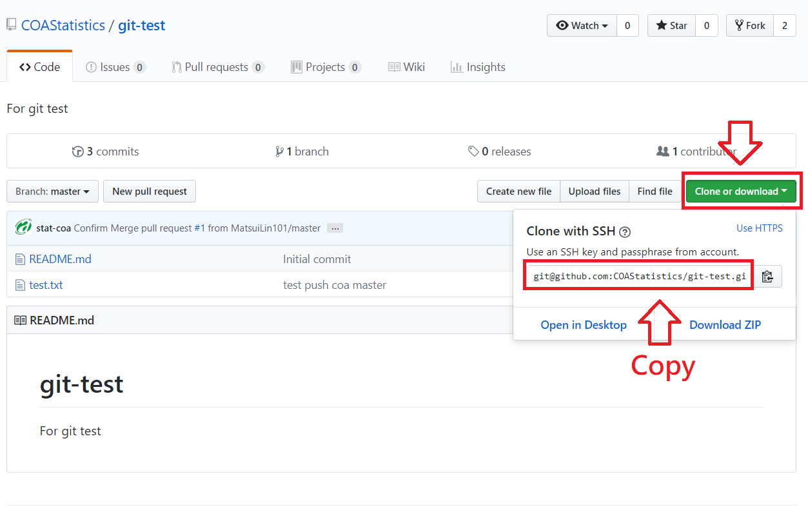This screenshot has width=808, height=532.
Task: Click the file icon next to README.md row
Action: click(x=20, y=259)
